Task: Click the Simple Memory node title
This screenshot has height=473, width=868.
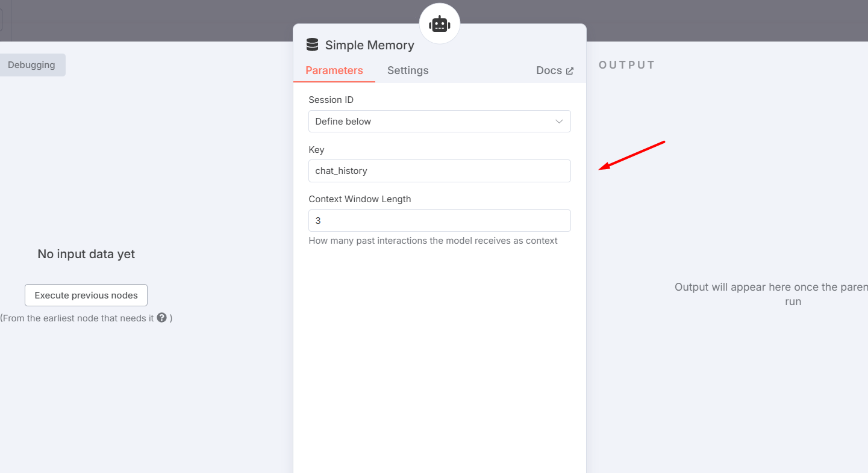Action: click(x=370, y=45)
